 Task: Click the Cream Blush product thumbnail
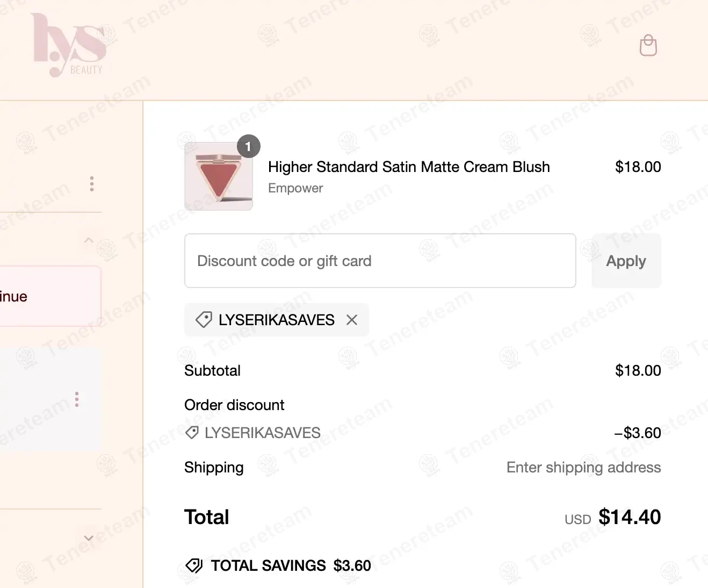tap(219, 176)
